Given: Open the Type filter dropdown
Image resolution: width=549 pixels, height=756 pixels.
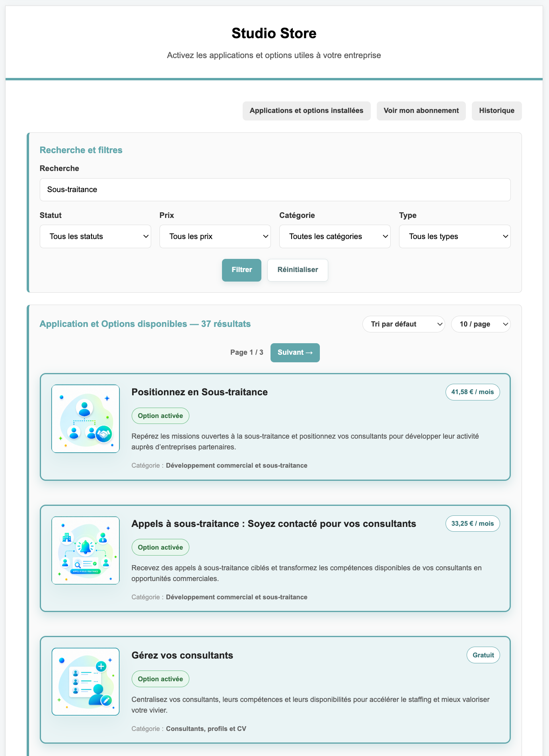Looking at the screenshot, I should click(x=455, y=237).
